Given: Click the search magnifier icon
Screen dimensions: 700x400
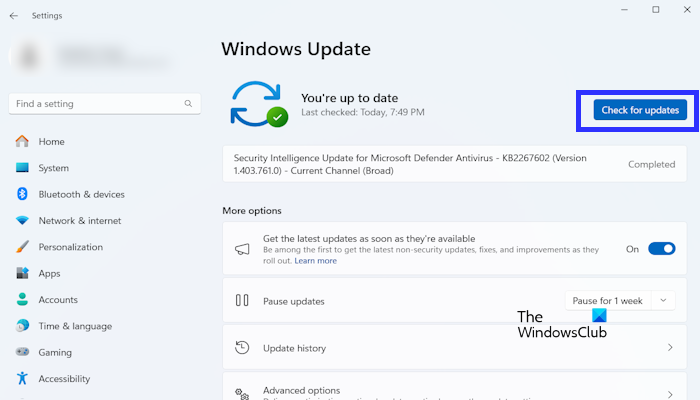Looking at the screenshot, I should click(x=188, y=104).
